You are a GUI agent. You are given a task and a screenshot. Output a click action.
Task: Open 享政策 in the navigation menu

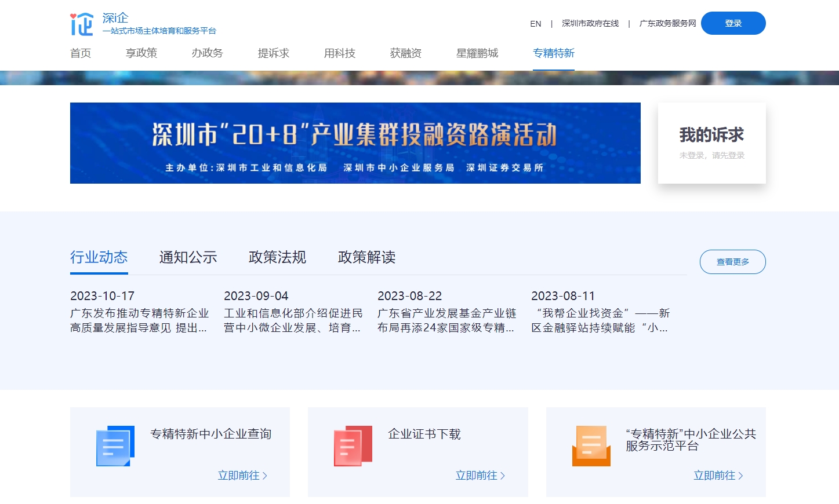tap(141, 53)
